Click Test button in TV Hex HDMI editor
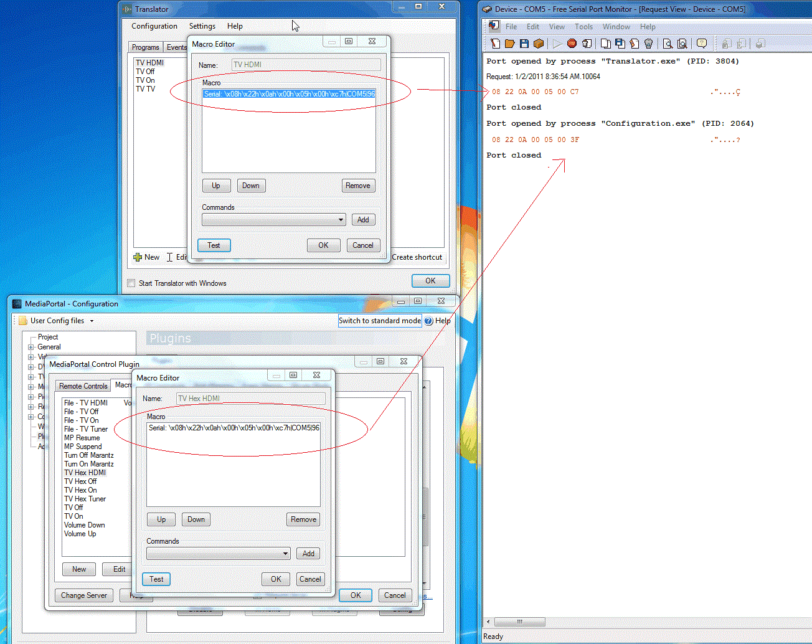 156,579
